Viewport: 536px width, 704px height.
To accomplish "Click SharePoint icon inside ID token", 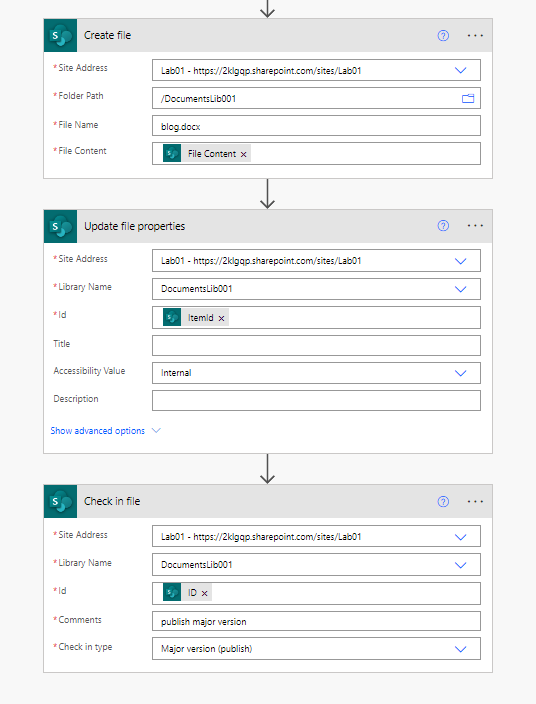I will point(172,592).
